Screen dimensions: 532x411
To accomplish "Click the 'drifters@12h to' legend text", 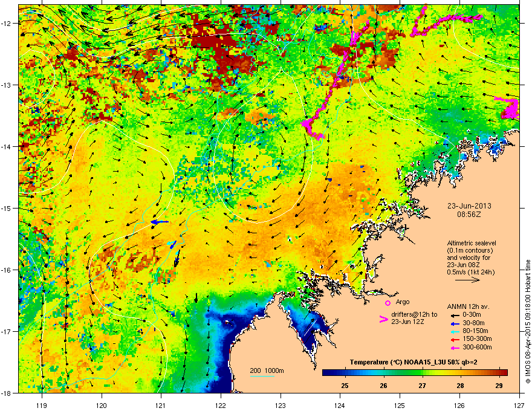I will tap(414, 314).
